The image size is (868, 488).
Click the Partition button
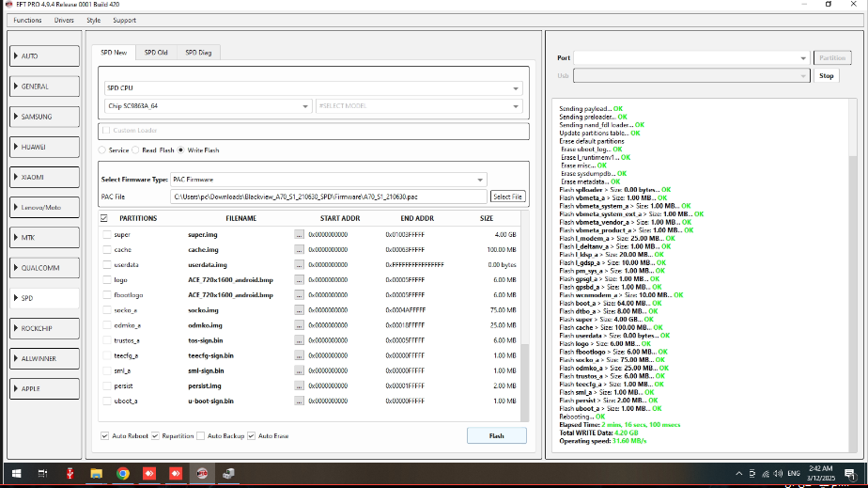click(832, 57)
